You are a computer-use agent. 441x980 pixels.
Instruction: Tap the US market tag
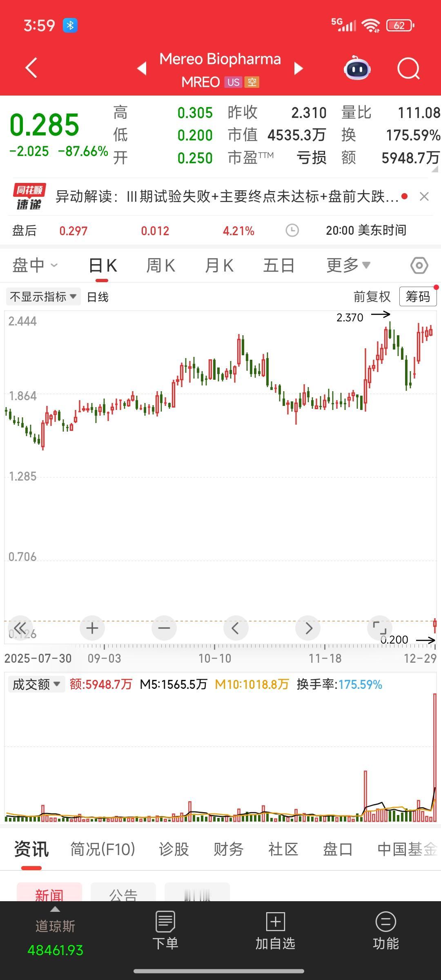233,82
